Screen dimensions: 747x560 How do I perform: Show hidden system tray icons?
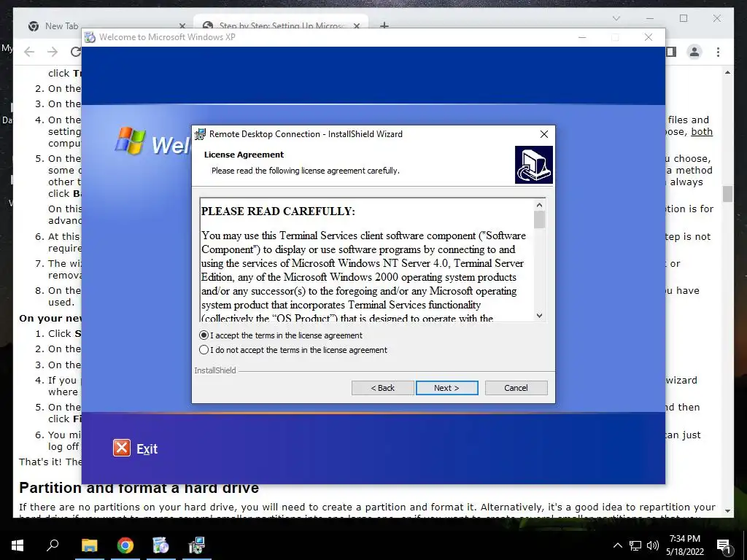tap(617, 545)
